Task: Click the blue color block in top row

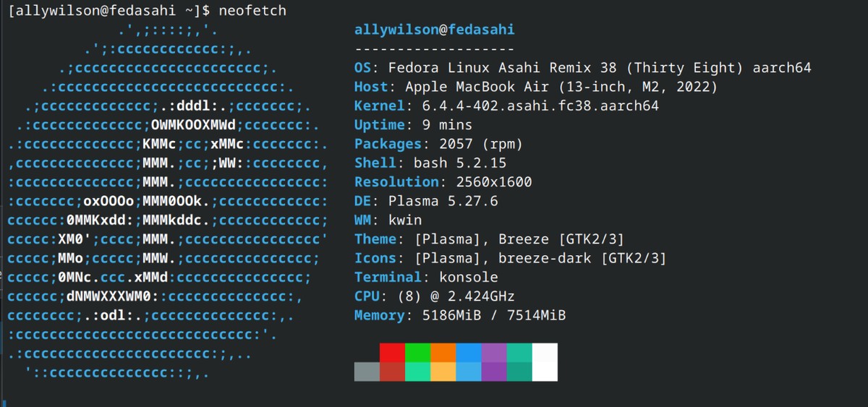Action: point(468,353)
